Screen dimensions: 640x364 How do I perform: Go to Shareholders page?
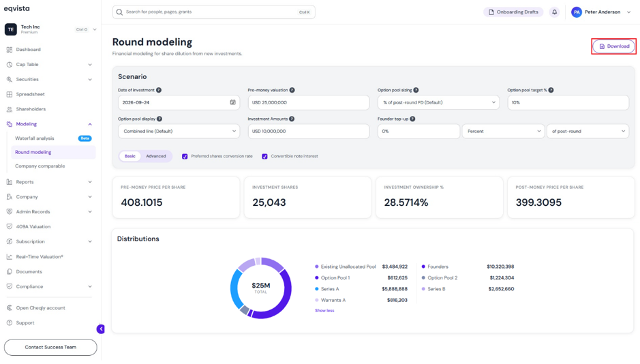31,109
